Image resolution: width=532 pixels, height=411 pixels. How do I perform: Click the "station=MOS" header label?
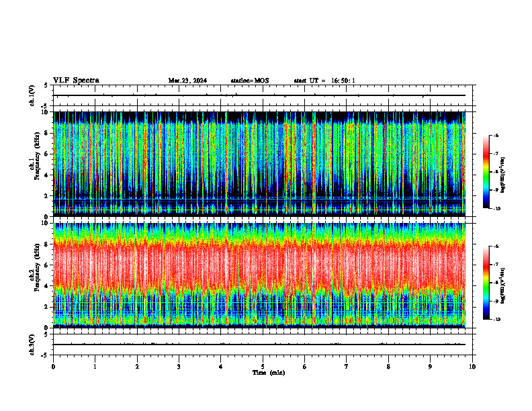point(250,81)
